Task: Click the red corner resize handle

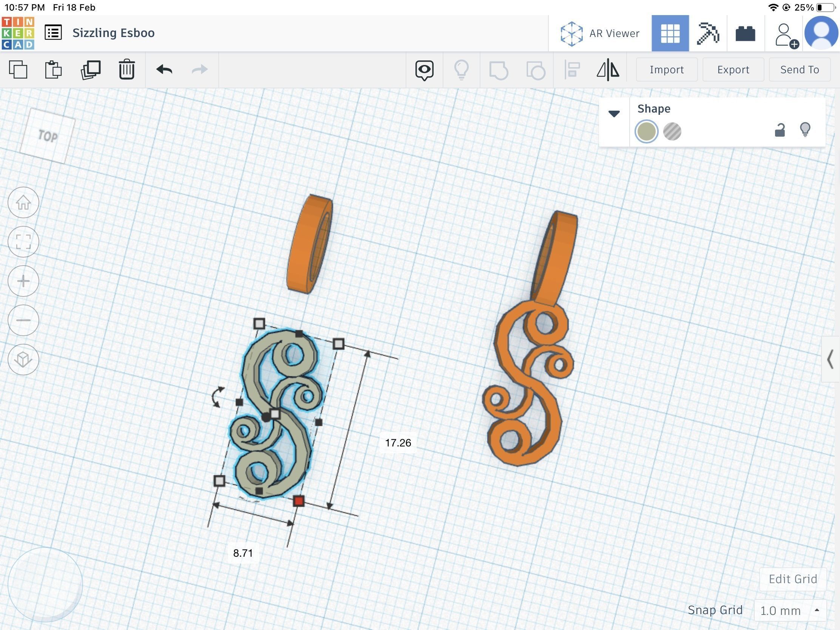Action: (299, 501)
